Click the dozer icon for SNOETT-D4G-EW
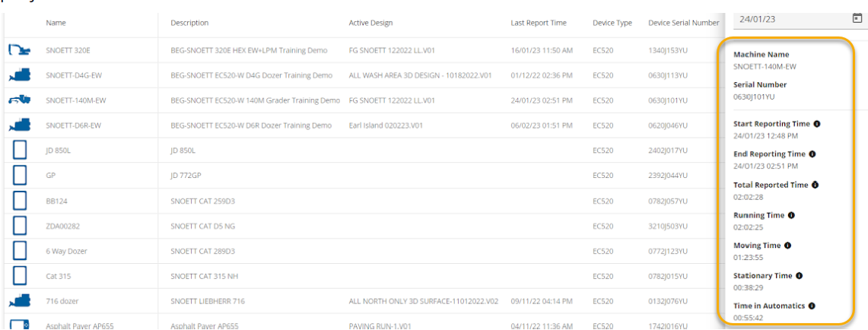Screen dimensions: 868x330 [x=20, y=75]
